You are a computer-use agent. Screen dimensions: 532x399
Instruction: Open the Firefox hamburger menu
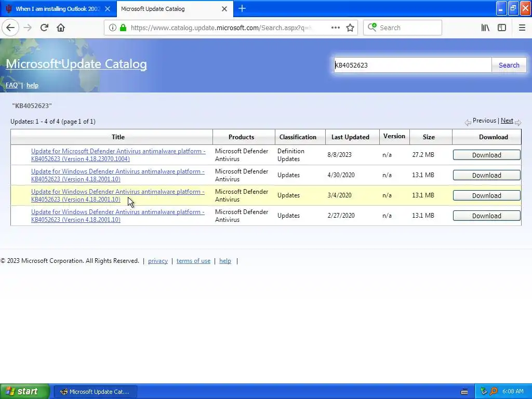click(522, 28)
